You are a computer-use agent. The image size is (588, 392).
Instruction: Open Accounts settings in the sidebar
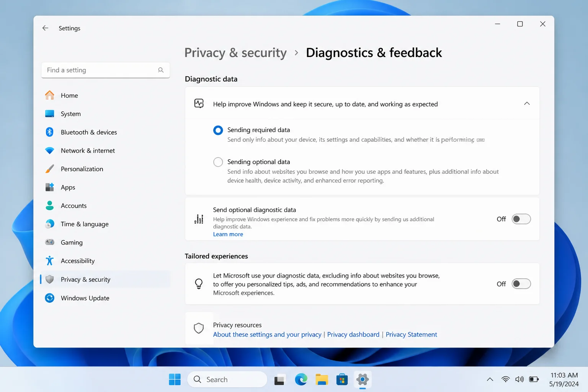(105, 206)
